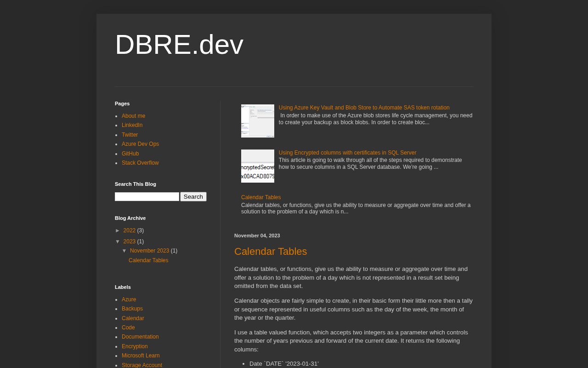Open the Twitter page link
The image size is (588, 368).
coord(130,135)
